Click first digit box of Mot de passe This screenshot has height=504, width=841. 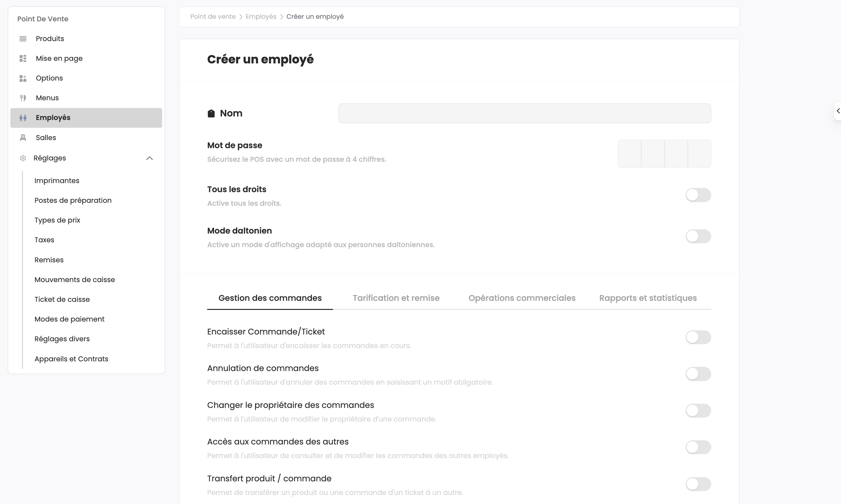point(629,154)
